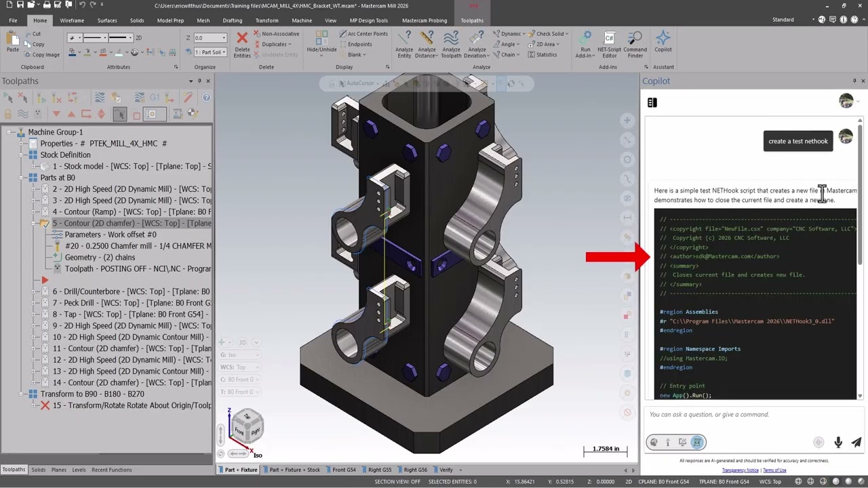
Task: Click move insert arrow down icon
Action: click(56, 114)
